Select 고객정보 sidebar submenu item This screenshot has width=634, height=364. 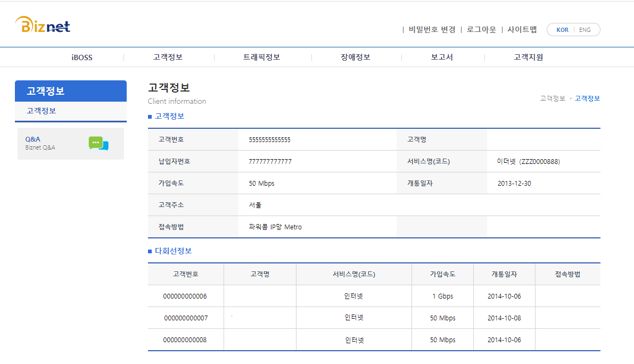coord(41,111)
